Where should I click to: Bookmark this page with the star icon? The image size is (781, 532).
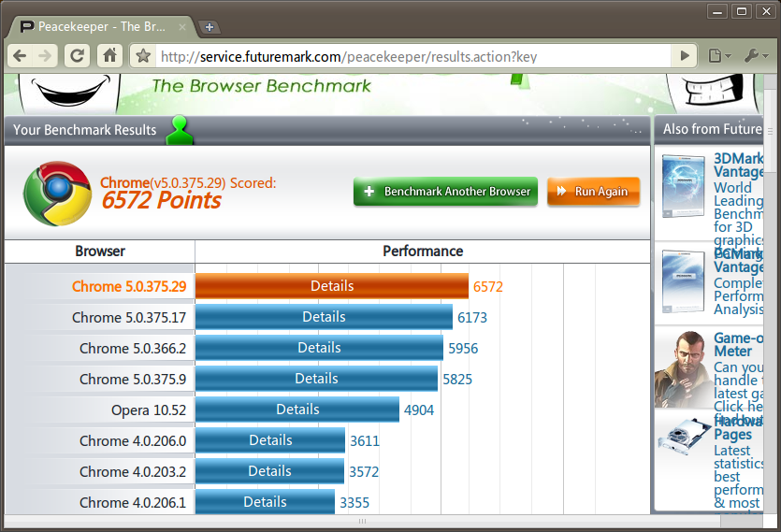click(143, 56)
